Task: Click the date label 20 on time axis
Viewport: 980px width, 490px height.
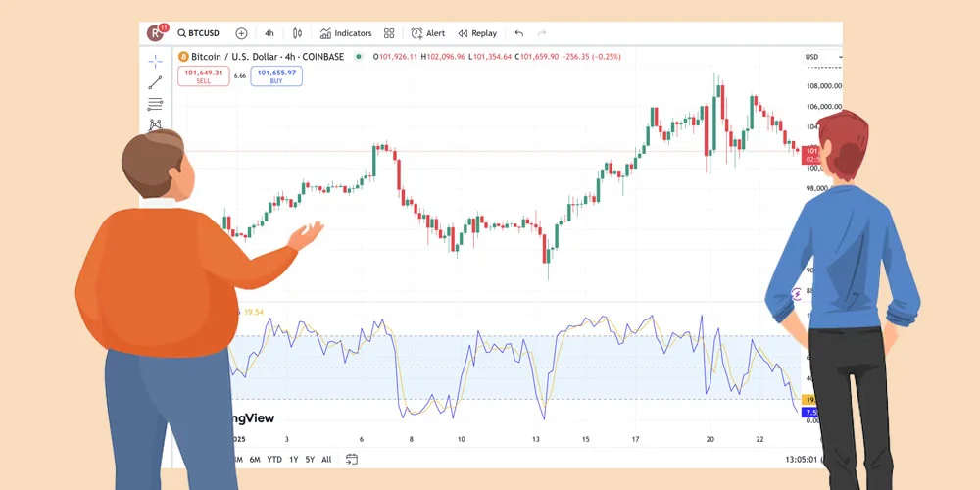Action: (x=710, y=439)
